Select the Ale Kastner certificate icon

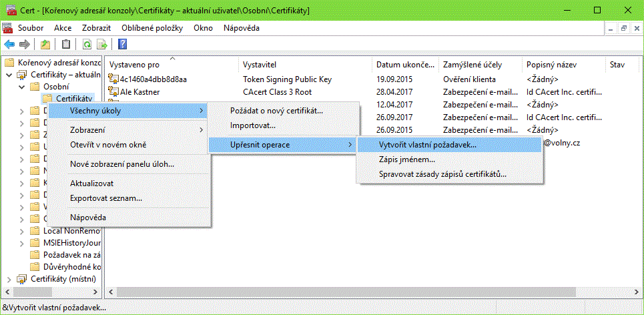point(113,92)
